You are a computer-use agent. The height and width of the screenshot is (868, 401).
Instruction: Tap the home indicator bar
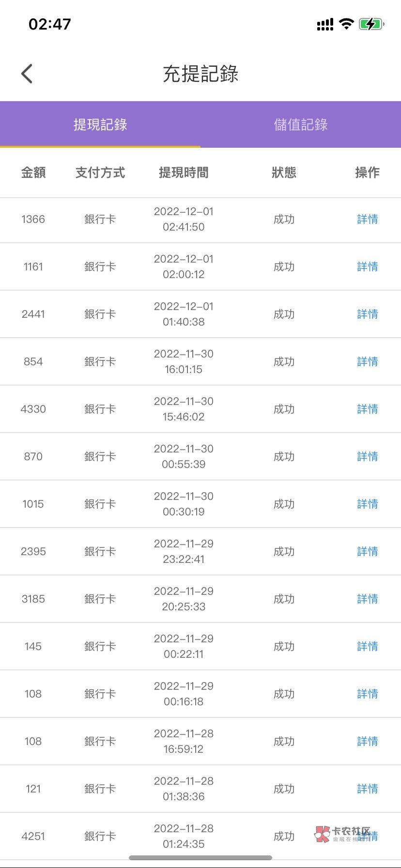click(200, 858)
